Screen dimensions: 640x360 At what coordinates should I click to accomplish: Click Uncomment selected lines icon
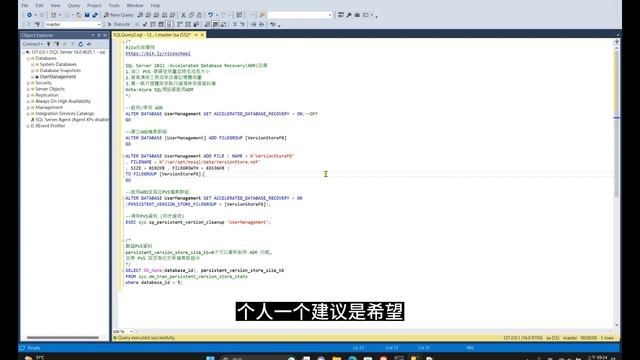pyautogui.click(x=243, y=24)
